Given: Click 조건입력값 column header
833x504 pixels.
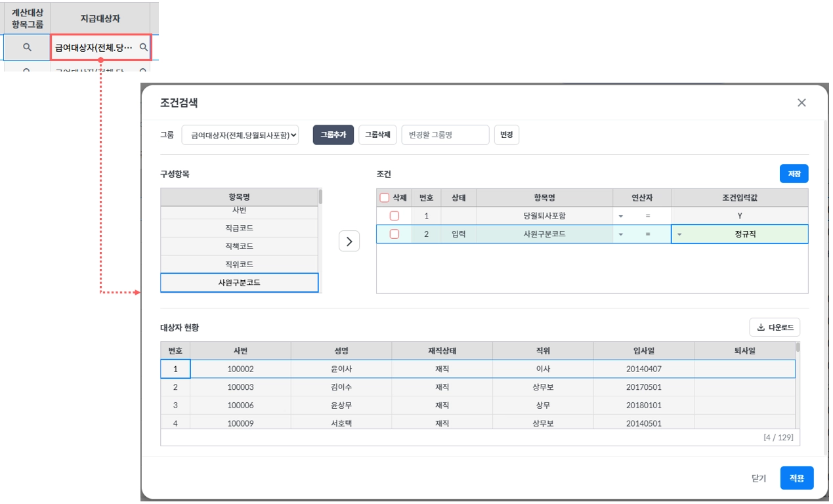Looking at the screenshot, I should tap(740, 198).
